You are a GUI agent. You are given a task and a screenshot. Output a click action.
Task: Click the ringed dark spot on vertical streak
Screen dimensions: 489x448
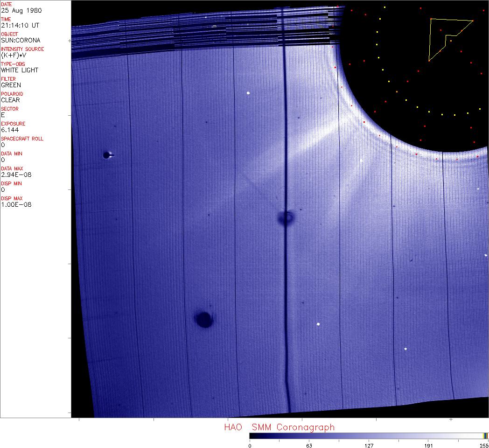[286, 217]
